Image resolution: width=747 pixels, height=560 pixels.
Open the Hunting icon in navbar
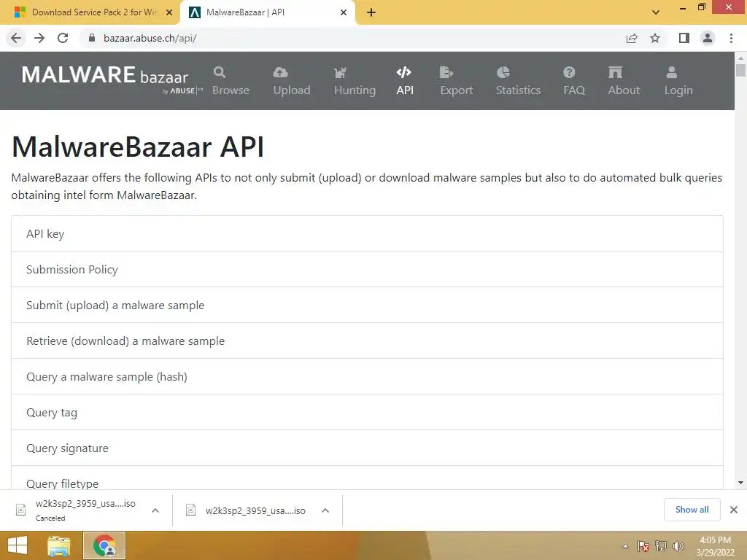(340, 72)
